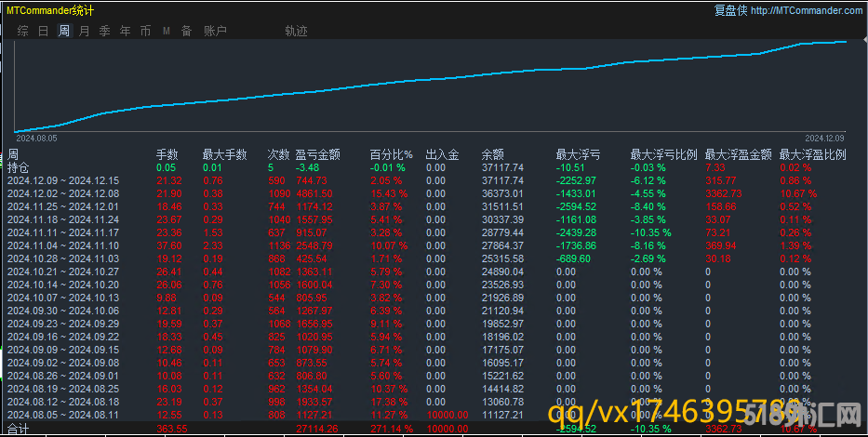Click the 手数 column header

click(167, 154)
